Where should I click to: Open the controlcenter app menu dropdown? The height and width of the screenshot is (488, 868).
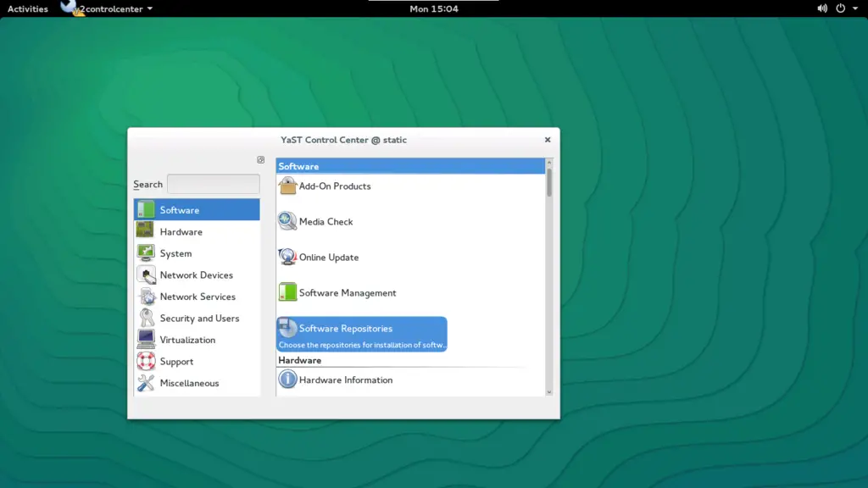114,8
